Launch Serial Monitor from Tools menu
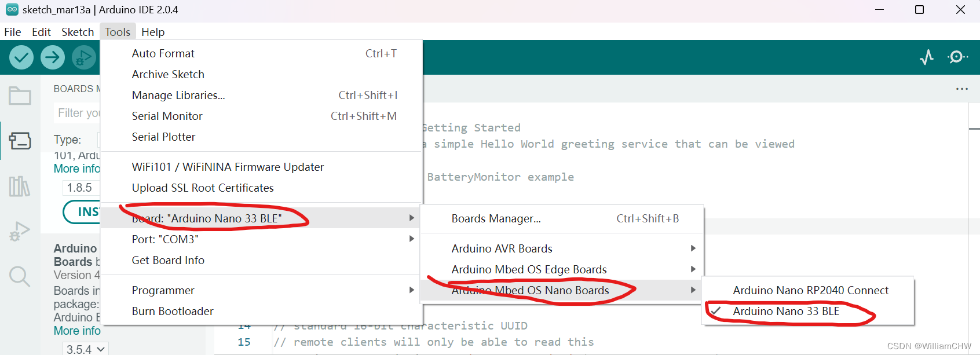Viewport: 980px width, 355px height. [x=261, y=116]
